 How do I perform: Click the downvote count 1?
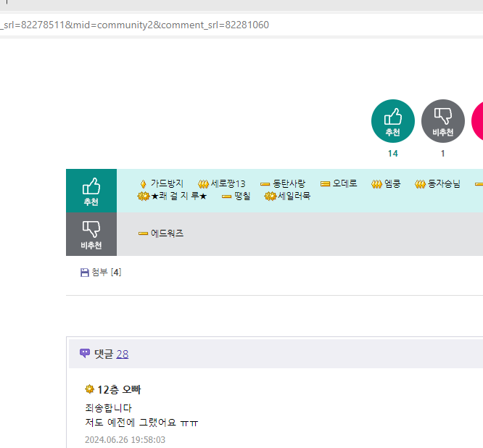click(443, 154)
